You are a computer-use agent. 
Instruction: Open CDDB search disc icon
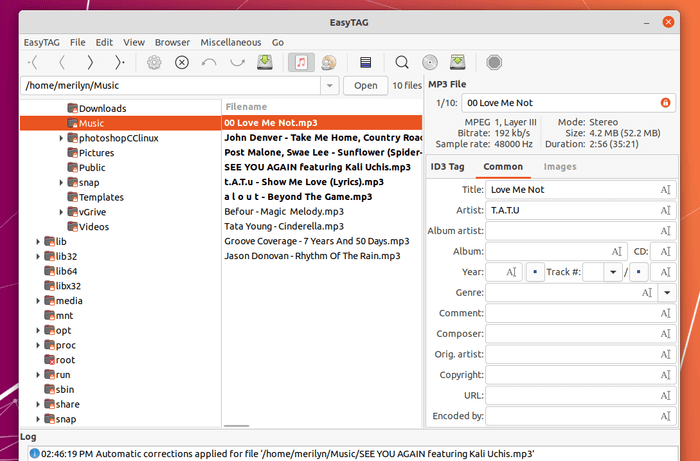pyautogui.click(x=430, y=62)
